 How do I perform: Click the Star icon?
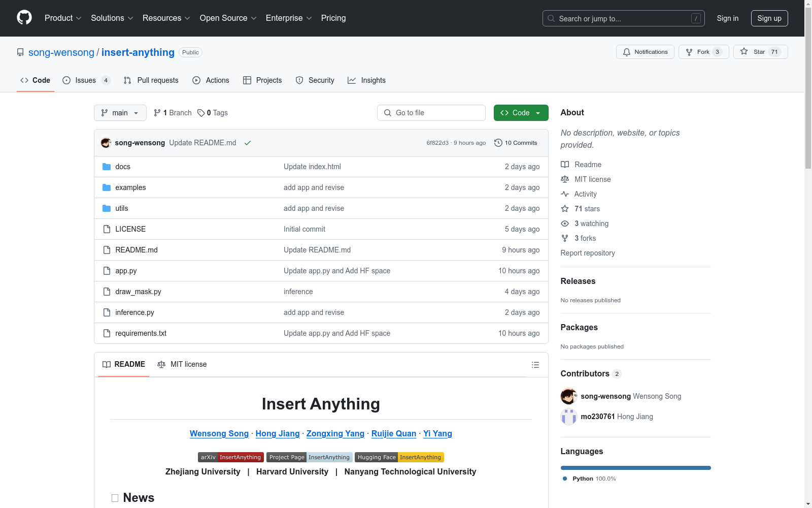[744, 51]
